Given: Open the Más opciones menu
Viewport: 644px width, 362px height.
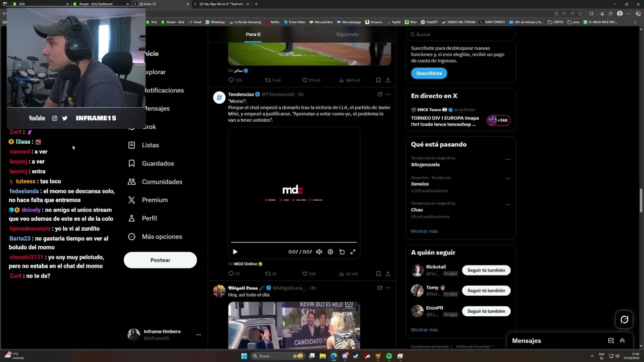Looking at the screenshot, I should (x=155, y=237).
